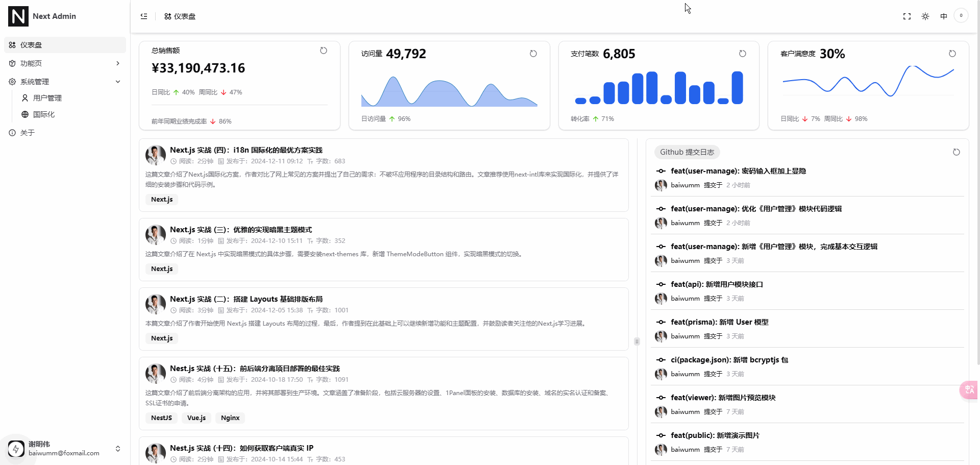Click the author avatar on the Layouts article
The image size is (980, 465).
coord(156,304)
